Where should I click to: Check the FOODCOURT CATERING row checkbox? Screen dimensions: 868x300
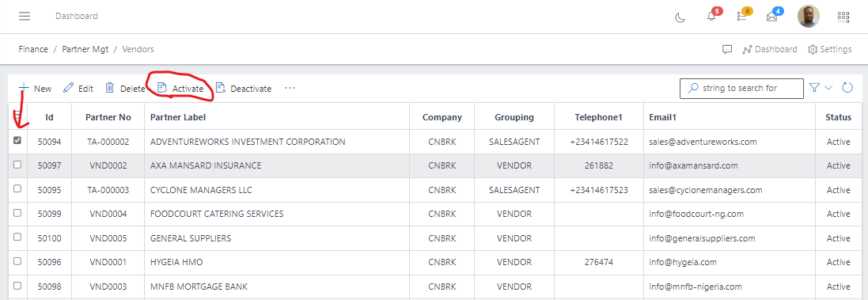tap(17, 213)
